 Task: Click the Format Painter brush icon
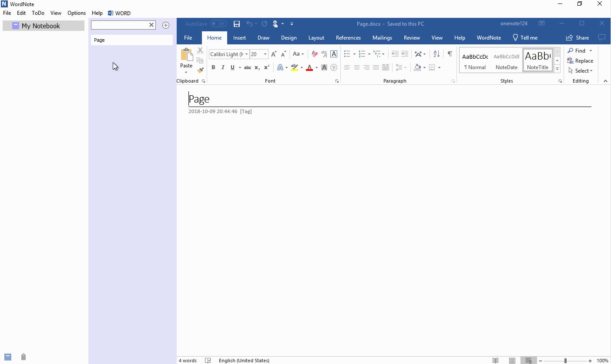click(200, 70)
